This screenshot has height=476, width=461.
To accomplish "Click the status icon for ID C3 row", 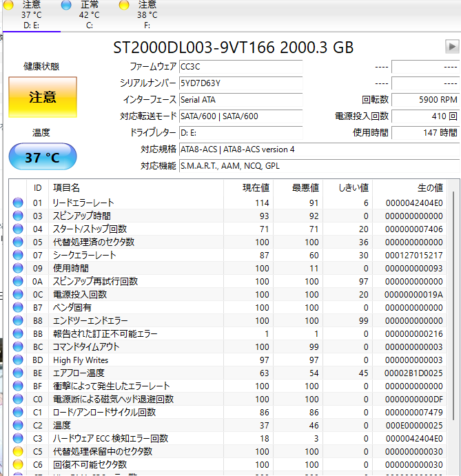I will point(18,438).
